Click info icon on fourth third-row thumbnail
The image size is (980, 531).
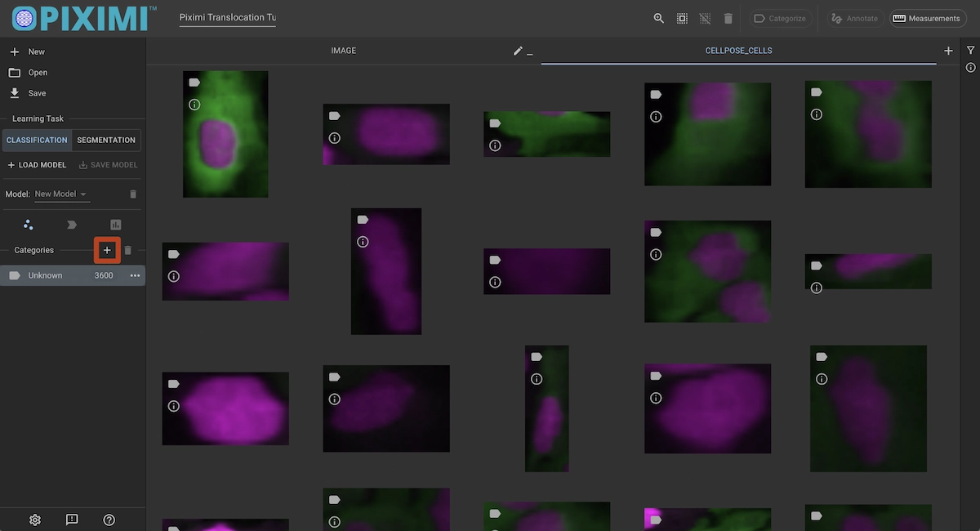click(x=656, y=398)
